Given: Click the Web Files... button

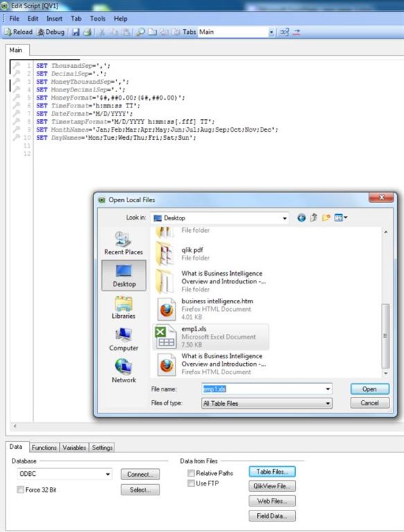Looking at the screenshot, I should click(272, 501).
